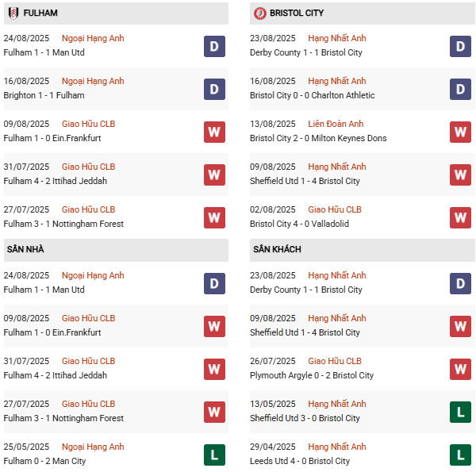Click the D badge for Bristol City 0 - 0 Charlton Athletic
This screenshot has width=476, height=472.
coord(460,89)
